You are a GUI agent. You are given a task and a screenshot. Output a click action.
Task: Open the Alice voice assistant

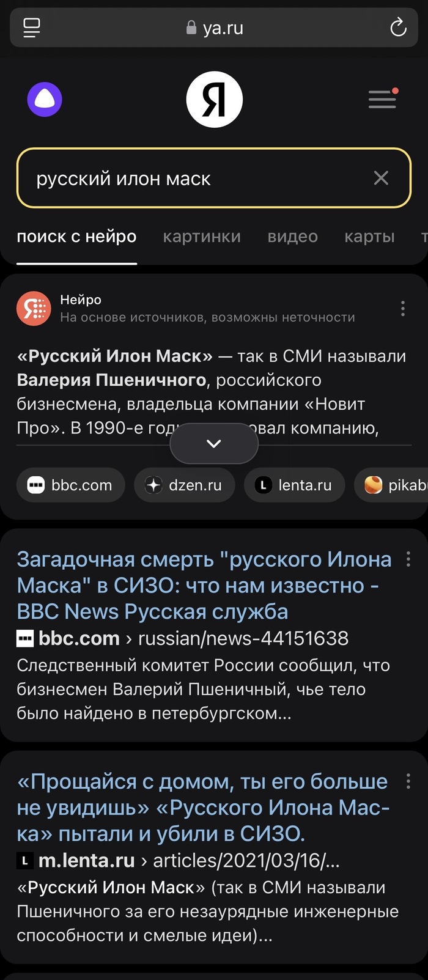(45, 99)
